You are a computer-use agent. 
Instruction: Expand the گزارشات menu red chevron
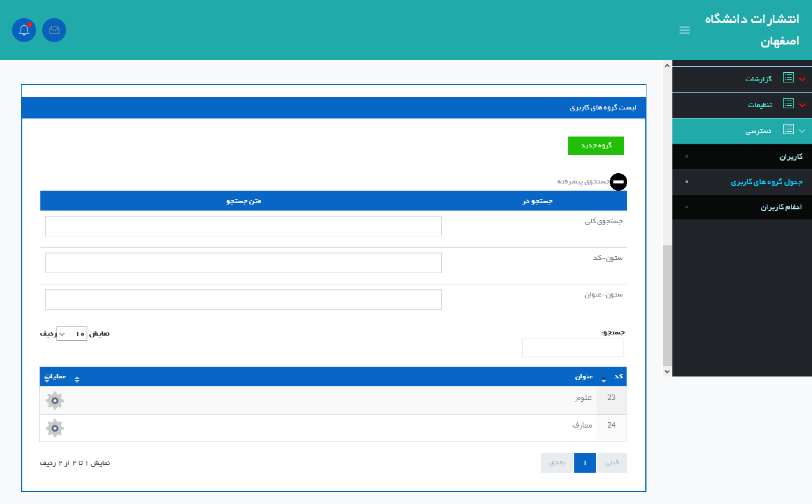pos(802,79)
